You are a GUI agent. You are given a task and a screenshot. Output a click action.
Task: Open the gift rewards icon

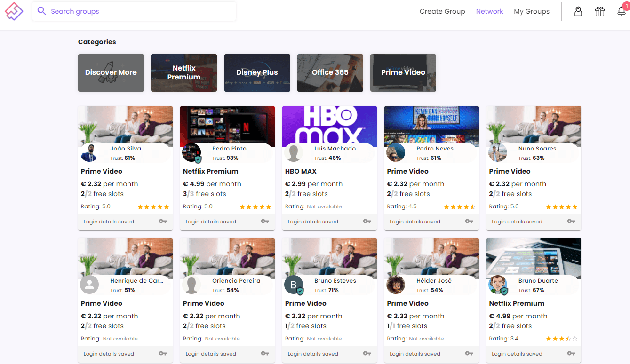pyautogui.click(x=600, y=11)
